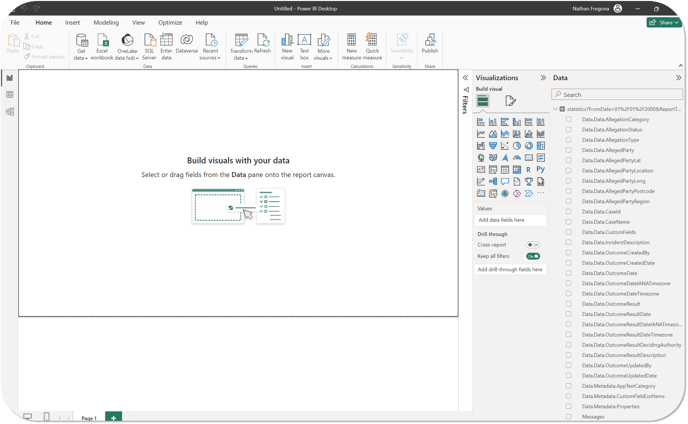
Task: Select the R script visual
Action: pos(528,169)
